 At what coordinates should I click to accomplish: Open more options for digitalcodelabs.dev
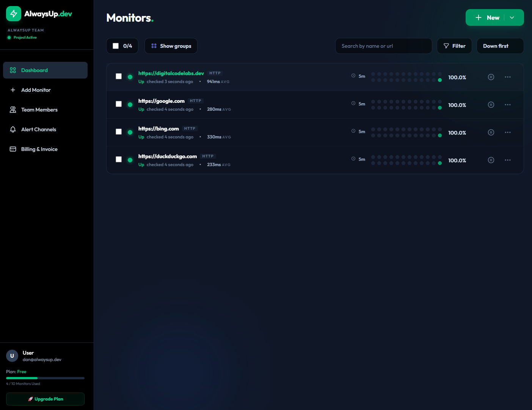[508, 77]
